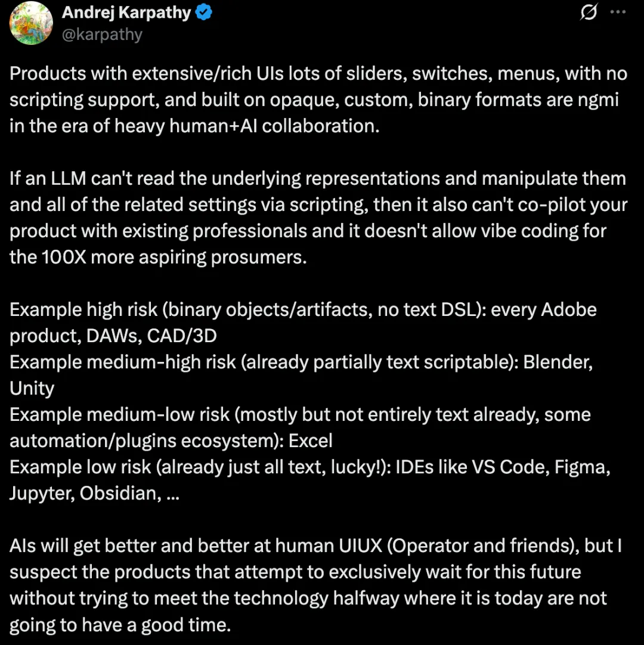Click the paragraph starting "If an LLM can't read"

(316, 218)
